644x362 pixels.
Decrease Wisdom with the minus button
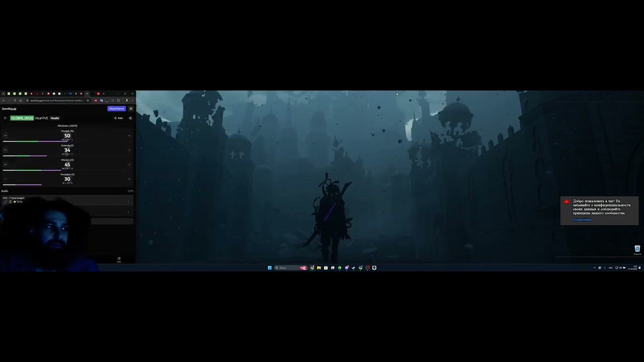coord(6,164)
